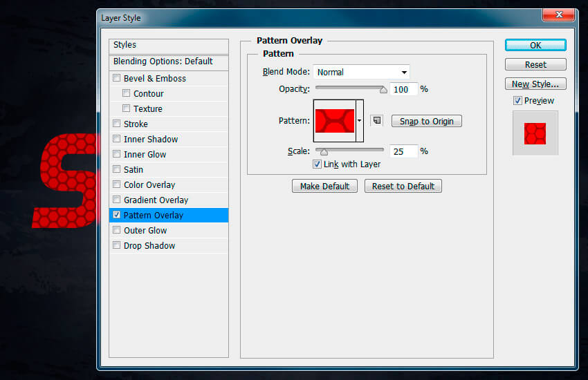Open the Texture settings row

click(169, 108)
